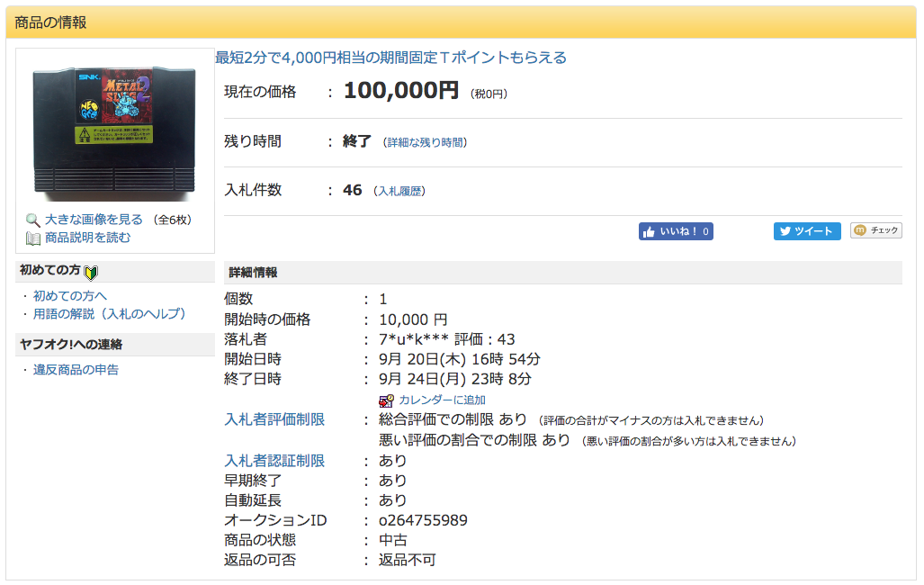Image resolution: width=924 pixels, height=585 pixels.
Task: Click the green beginner badge icon
Action: point(91,272)
